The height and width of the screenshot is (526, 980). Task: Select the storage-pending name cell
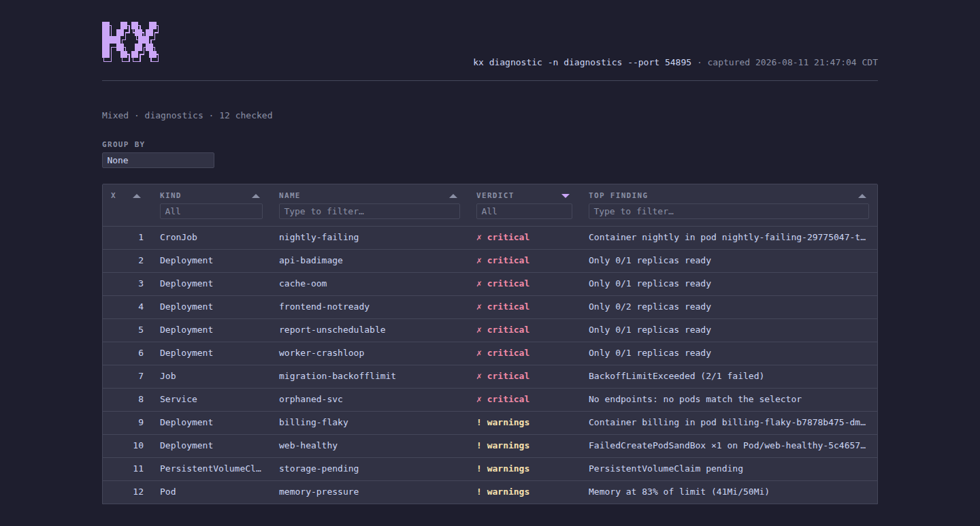[318, 469]
